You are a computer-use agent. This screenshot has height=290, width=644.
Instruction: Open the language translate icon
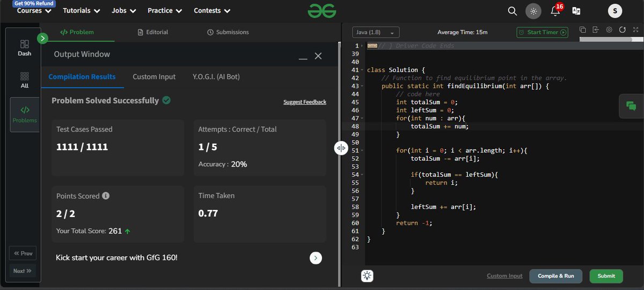tap(576, 11)
